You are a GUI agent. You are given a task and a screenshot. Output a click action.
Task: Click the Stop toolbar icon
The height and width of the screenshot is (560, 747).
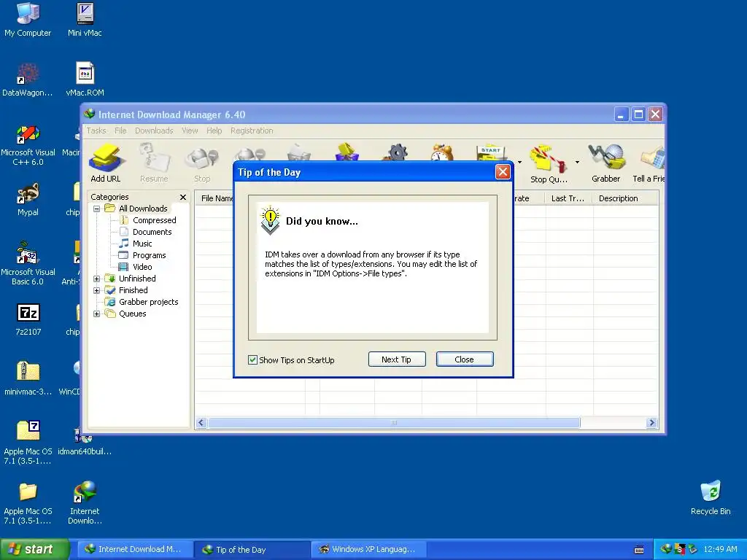[x=202, y=163]
